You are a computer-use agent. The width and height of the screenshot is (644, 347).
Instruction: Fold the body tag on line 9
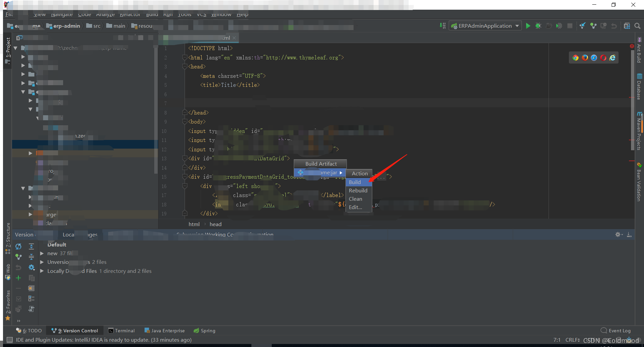(x=185, y=122)
